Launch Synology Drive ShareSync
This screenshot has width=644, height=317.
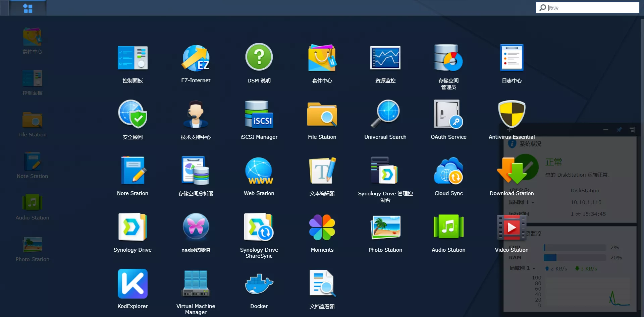pyautogui.click(x=259, y=228)
